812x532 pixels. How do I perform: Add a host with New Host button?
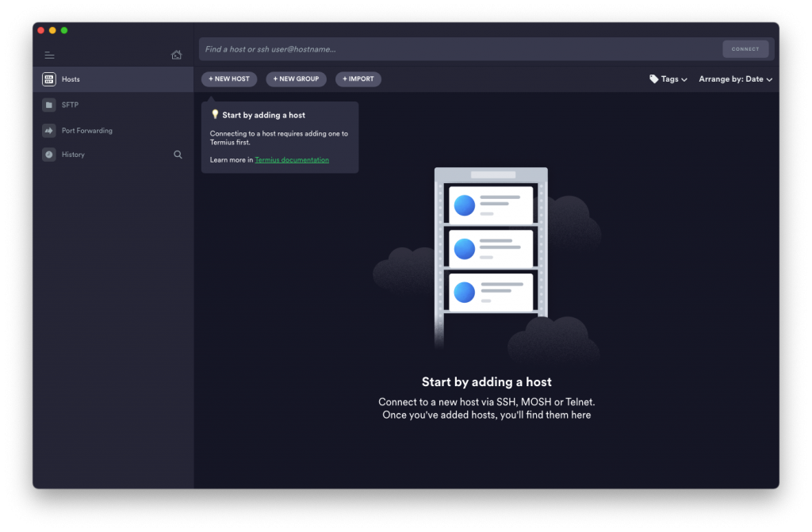tap(229, 78)
